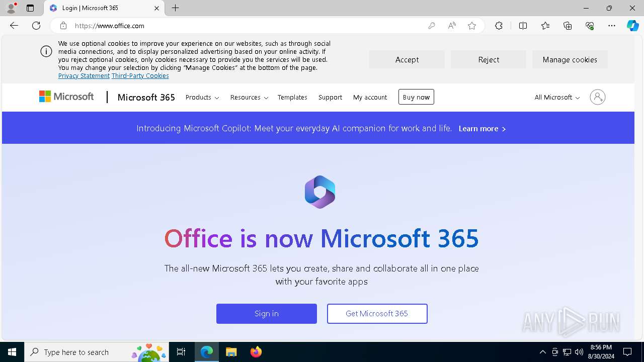Launch the Copilot sidebar icon
The width and height of the screenshot is (644, 362).
click(633, 26)
